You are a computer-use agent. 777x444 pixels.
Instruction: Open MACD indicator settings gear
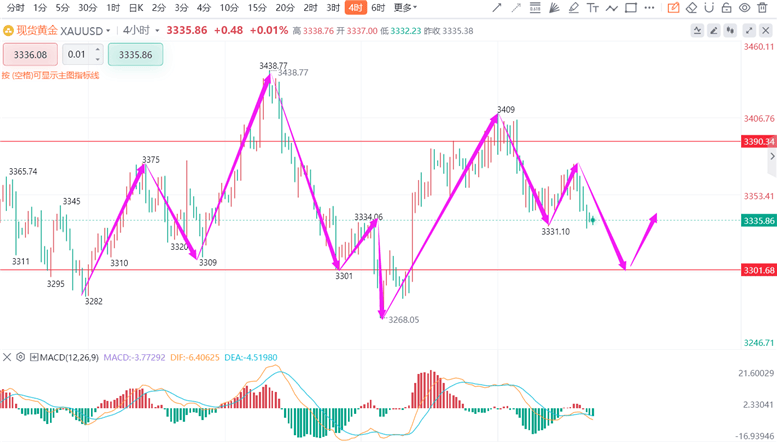coord(20,357)
